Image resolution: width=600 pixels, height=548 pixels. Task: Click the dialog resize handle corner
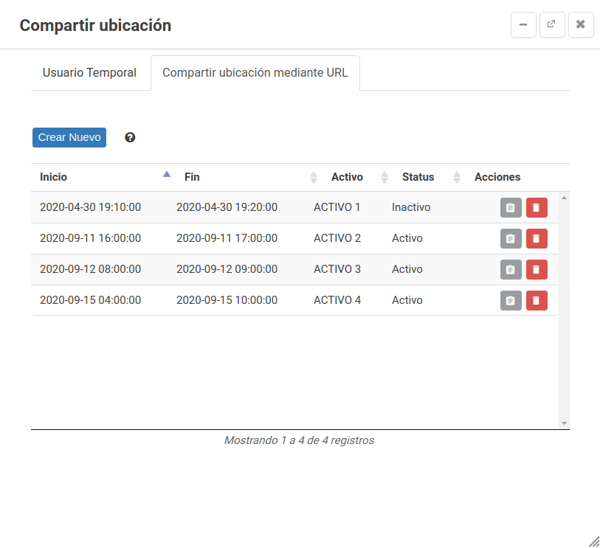tap(594, 542)
